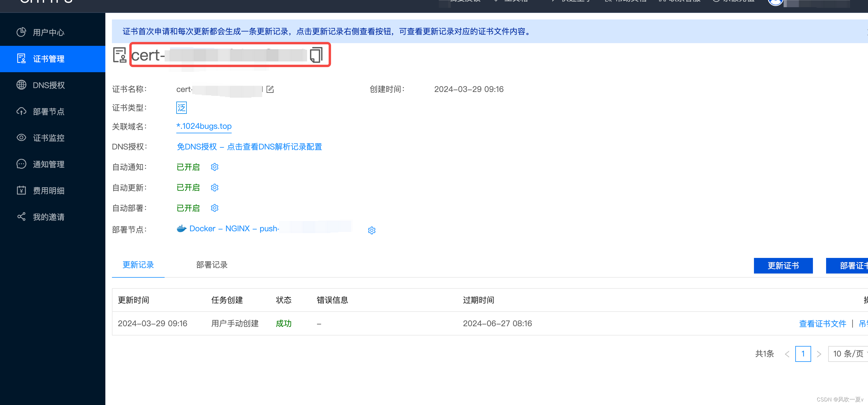
Task: Open the Docker - NGINX - push node link
Action: pyautogui.click(x=234, y=228)
